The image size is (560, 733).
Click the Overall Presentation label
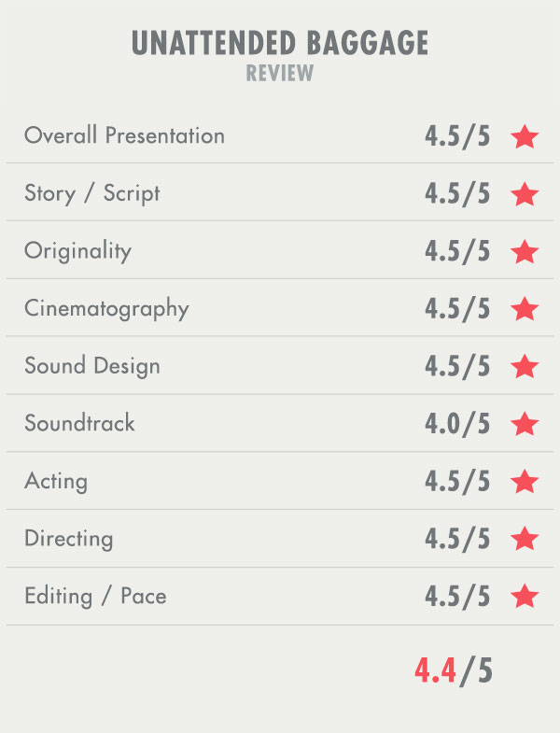pyautogui.click(x=124, y=136)
